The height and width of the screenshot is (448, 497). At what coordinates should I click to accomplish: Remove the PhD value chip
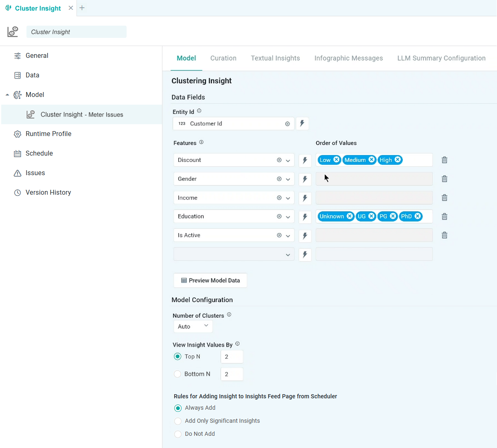coord(418,216)
